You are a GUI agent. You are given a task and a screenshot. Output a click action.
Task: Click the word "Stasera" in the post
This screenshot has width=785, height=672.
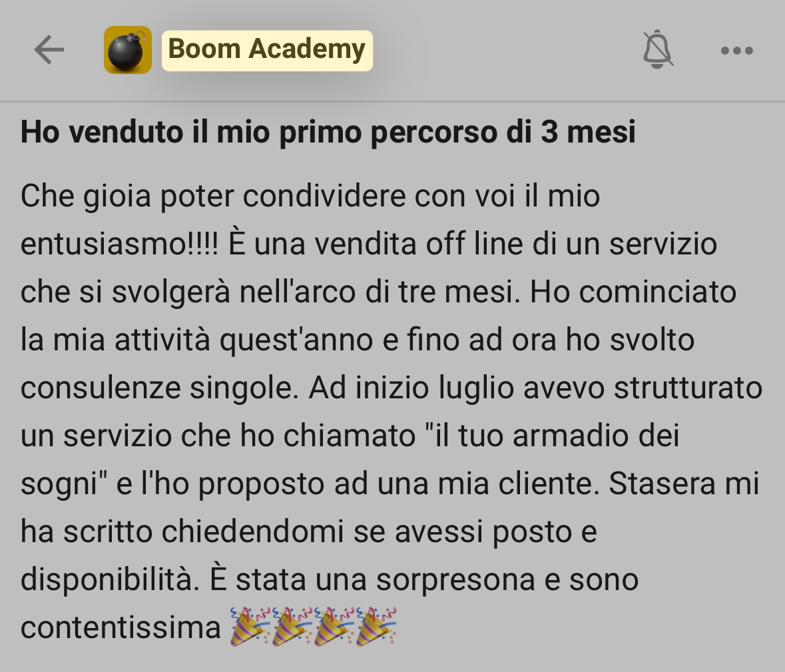pyautogui.click(x=662, y=484)
